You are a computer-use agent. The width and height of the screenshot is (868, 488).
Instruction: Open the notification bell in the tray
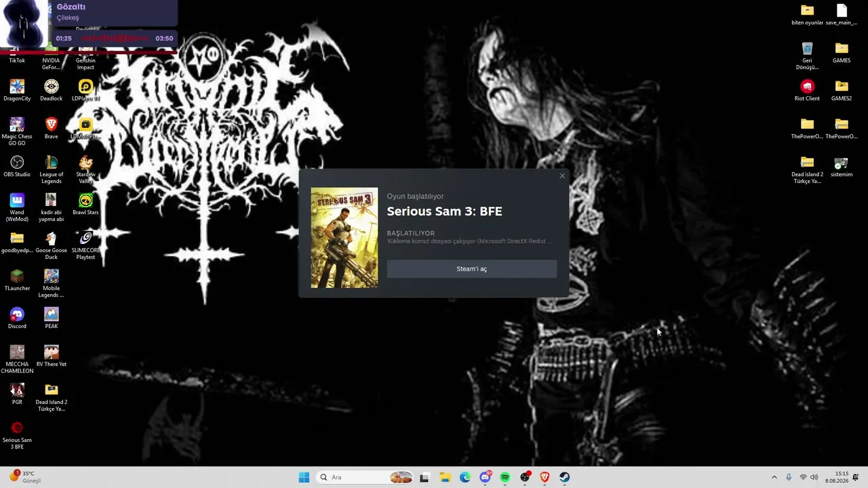[x=856, y=477]
